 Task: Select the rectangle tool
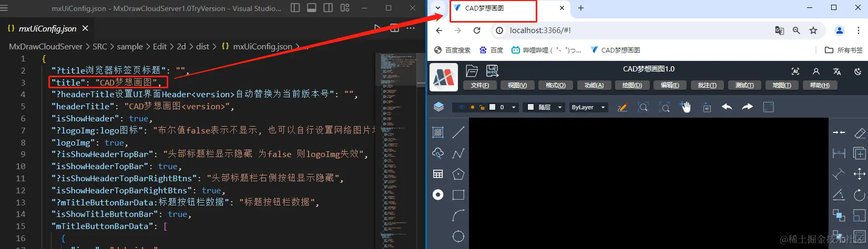tap(458, 195)
